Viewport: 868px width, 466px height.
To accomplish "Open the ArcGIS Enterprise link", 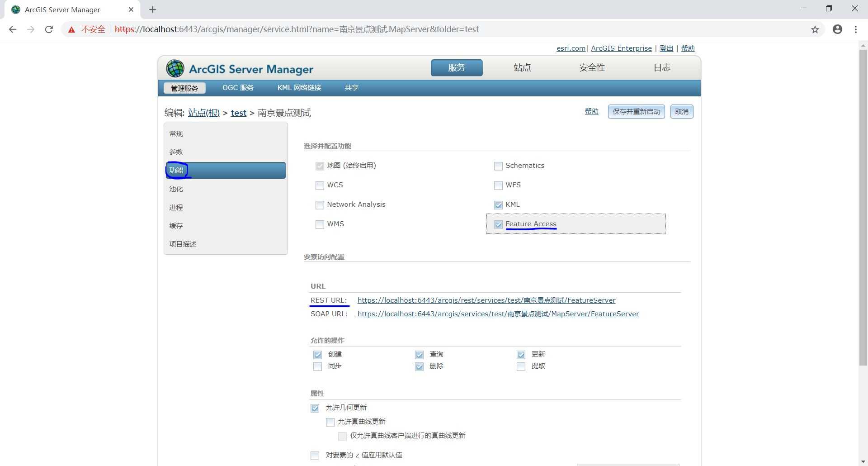I will tap(621, 48).
